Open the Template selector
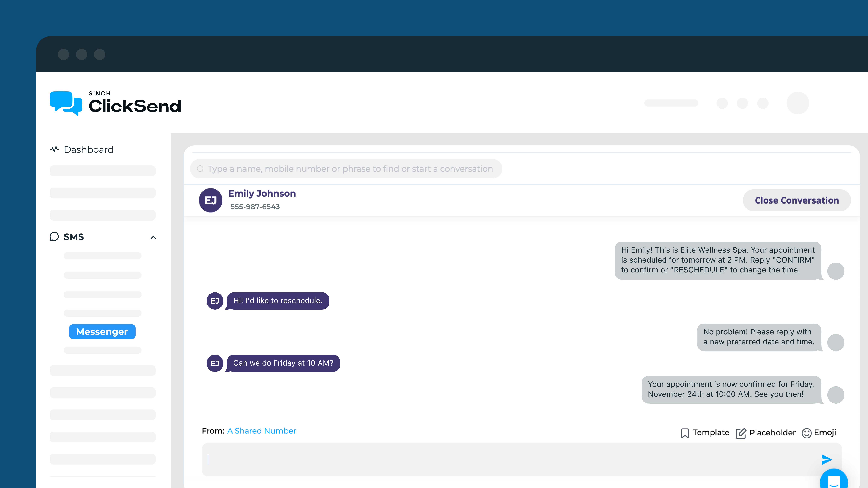This screenshot has height=488, width=868. coord(705,433)
